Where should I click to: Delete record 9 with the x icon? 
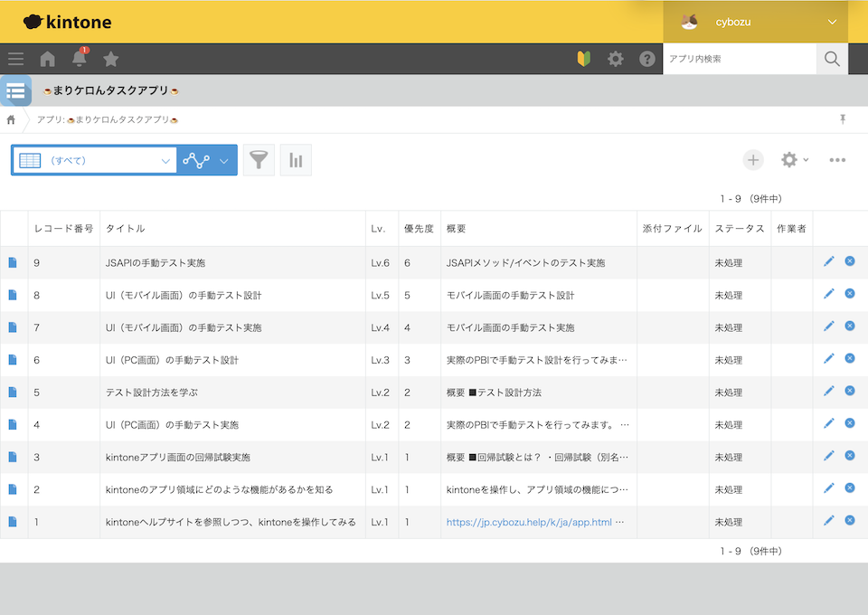point(850,260)
